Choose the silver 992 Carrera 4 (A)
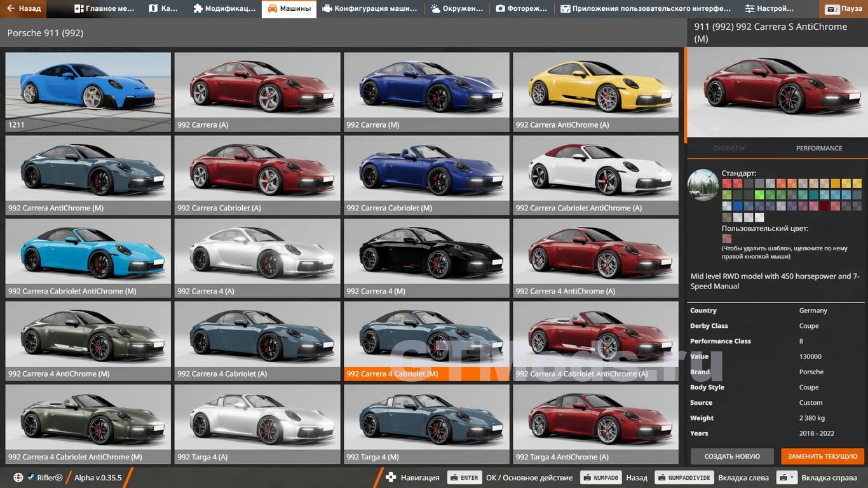Image resolution: width=868 pixels, height=488 pixels. pos(257,258)
